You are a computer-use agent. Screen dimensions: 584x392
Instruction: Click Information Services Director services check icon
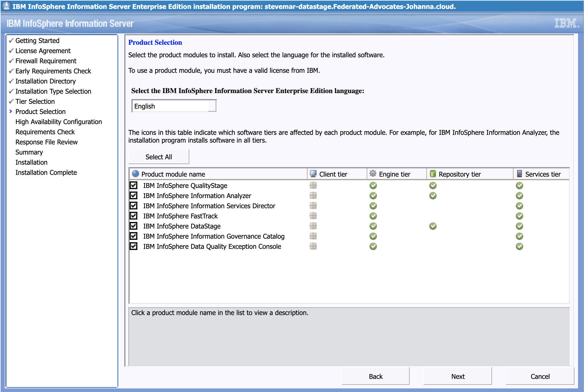coord(520,206)
